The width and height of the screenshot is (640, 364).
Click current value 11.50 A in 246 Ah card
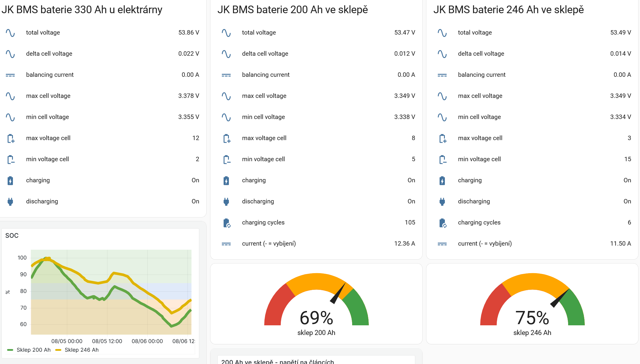pos(620,244)
